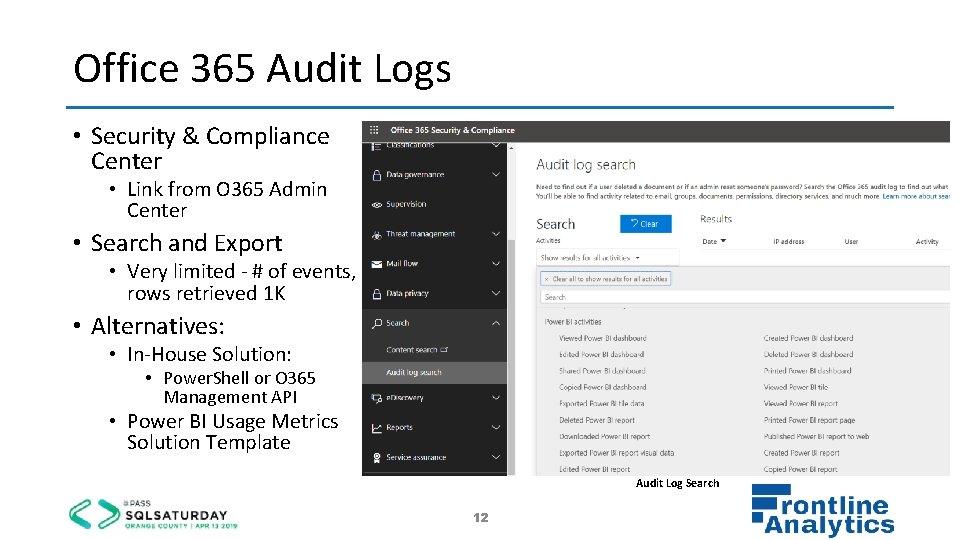
Task: Click the Search magnifier icon in sidebar
Action: point(377,323)
